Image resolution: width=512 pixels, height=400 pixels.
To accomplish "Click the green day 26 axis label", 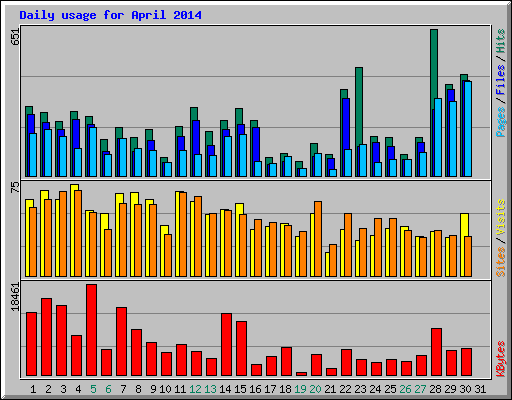I will (405, 389).
